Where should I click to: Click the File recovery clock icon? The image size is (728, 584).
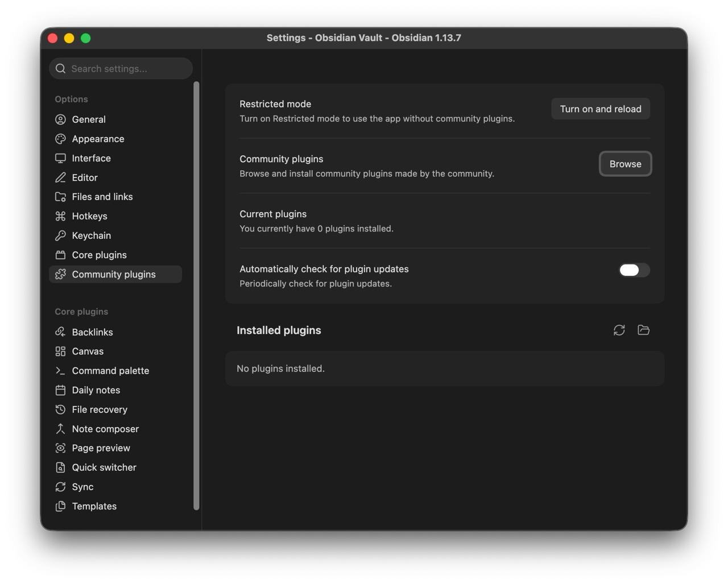click(60, 409)
